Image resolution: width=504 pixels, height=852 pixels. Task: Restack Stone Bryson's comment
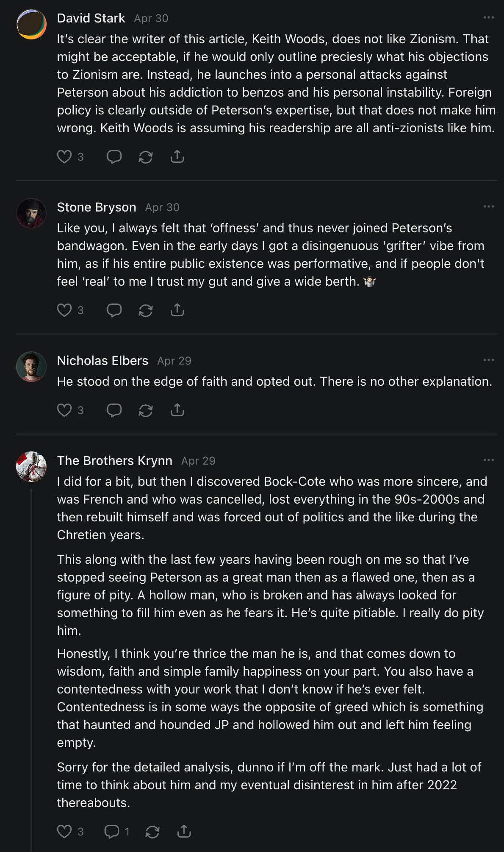point(146,310)
